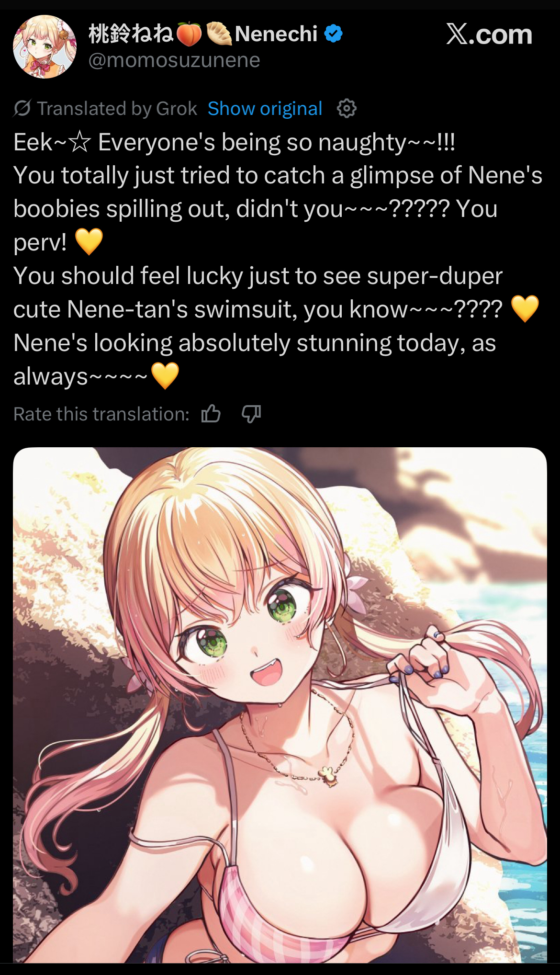The image size is (560, 975).
Task: Click the yellow heart after "perv!"
Action: pos(90,242)
